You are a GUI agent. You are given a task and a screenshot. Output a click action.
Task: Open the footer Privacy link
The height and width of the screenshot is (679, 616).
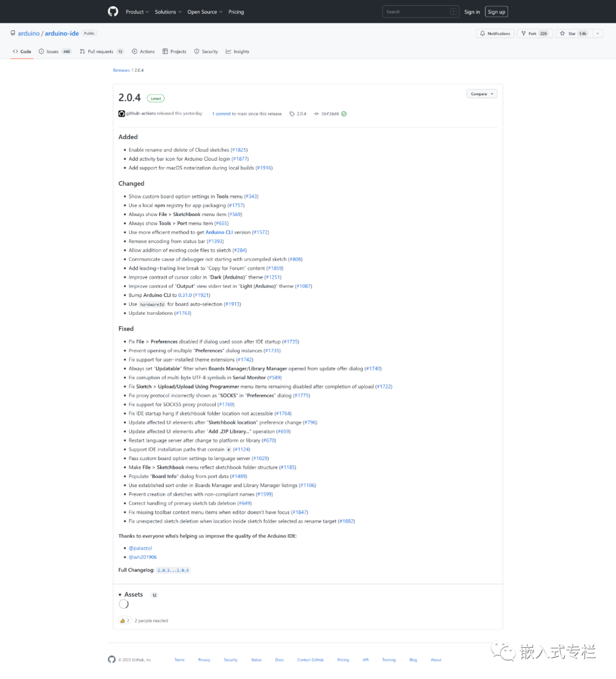[x=204, y=660]
